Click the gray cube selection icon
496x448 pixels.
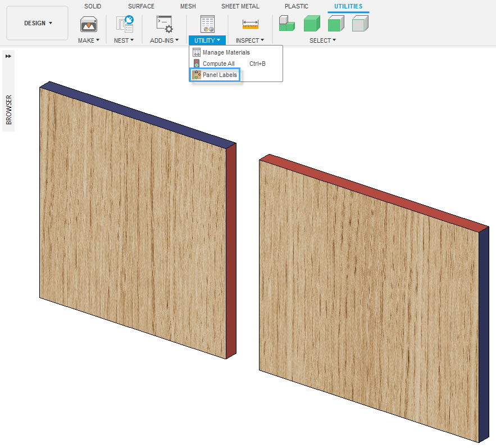click(360, 24)
